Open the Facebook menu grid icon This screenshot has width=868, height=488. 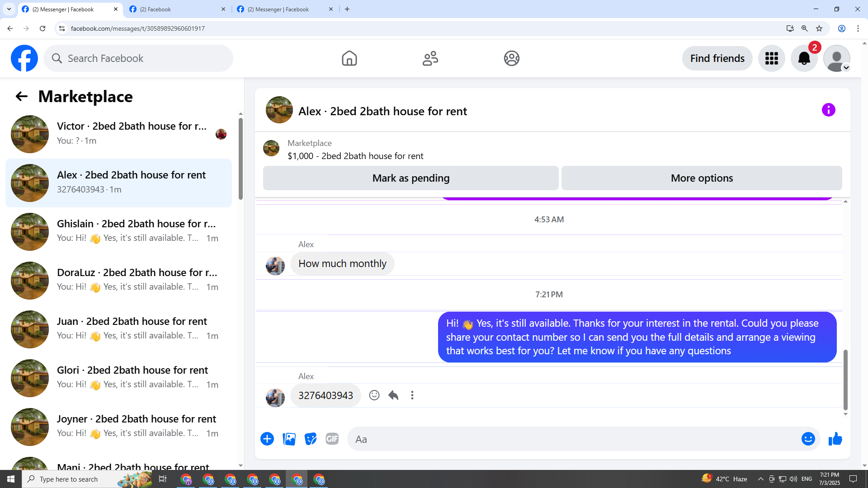[x=771, y=58]
